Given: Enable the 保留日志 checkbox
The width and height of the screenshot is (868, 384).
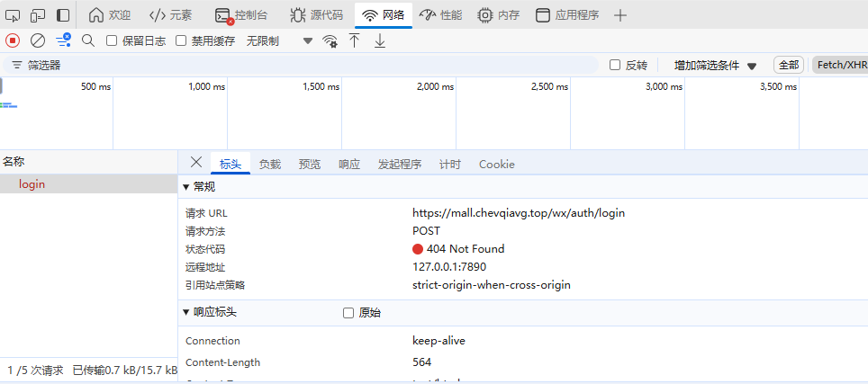Looking at the screenshot, I should pyautogui.click(x=113, y=40).
